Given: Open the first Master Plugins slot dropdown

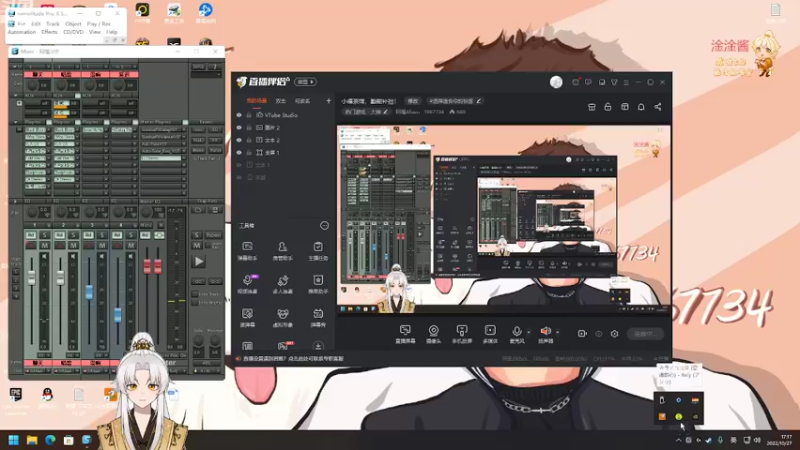Looking at the screenshot, I should [184, 130].
